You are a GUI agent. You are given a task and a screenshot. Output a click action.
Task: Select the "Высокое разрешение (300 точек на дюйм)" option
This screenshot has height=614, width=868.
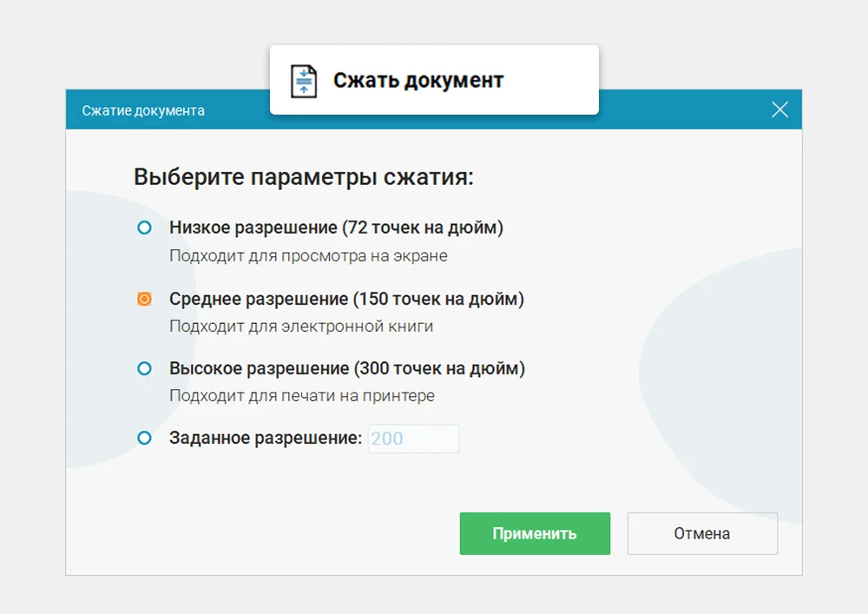coord(143,368)
